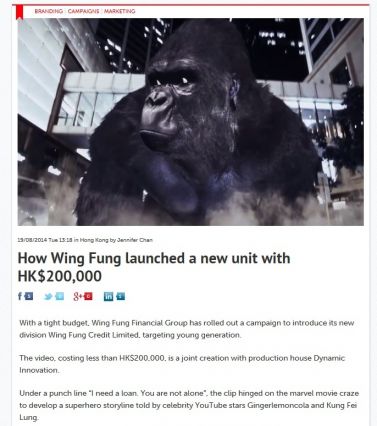This screenshot has height=426, width=377.
Task: Open the LinkedIn share count badge
Action: coord(121,296)
